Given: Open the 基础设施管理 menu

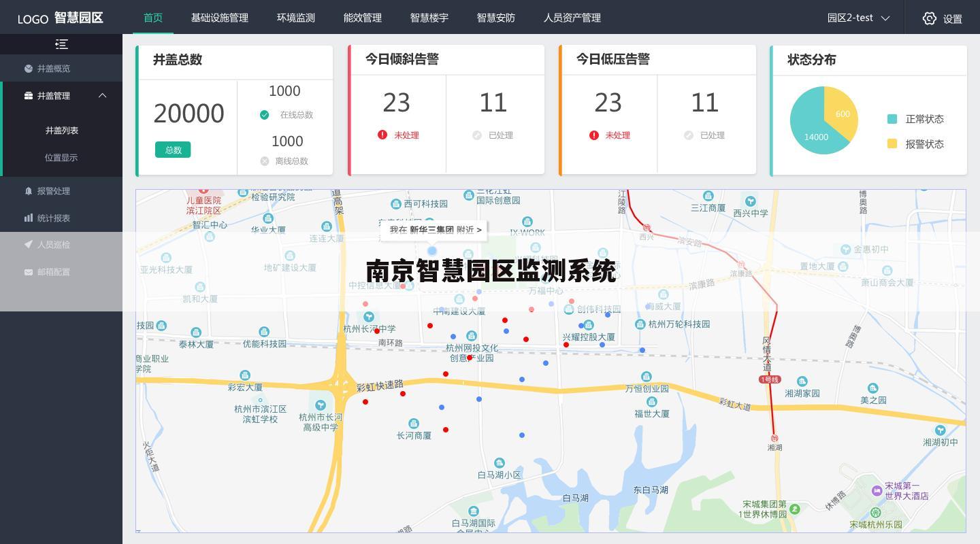Looking at the screenshot, I should click(x=220, y=18).
